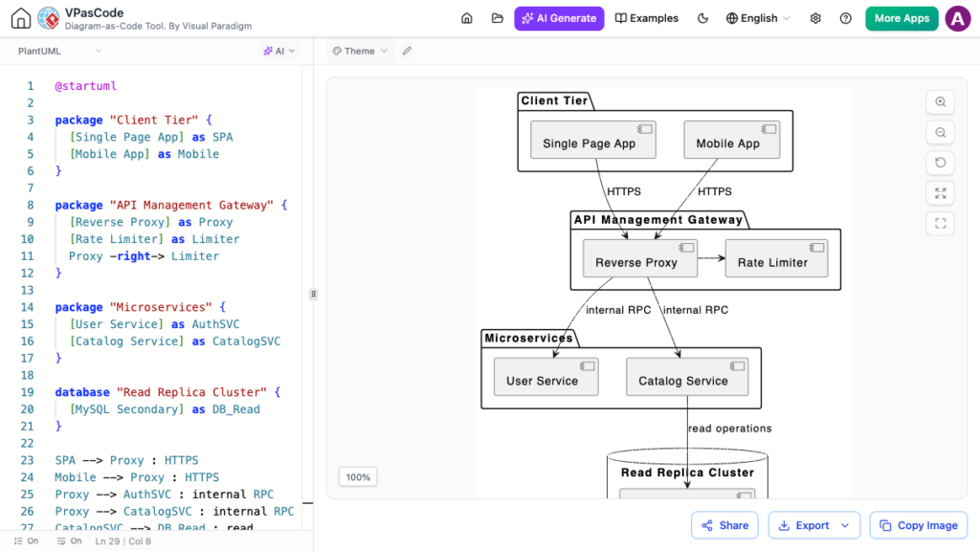Click the @startuml line in the editor
This screenshot has width=980, height=551.
85,86
